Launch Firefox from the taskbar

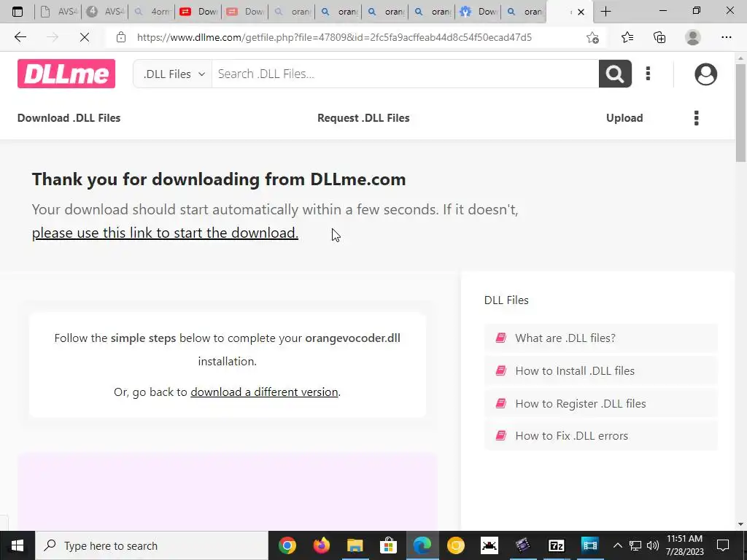click(x=321, y=545)
